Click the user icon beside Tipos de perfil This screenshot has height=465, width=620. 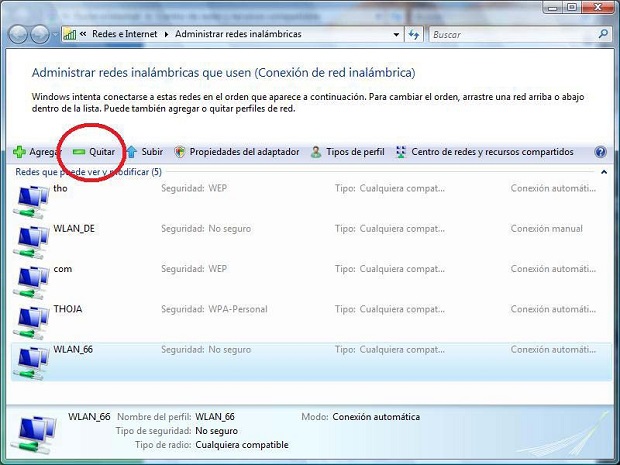(316, 152)
